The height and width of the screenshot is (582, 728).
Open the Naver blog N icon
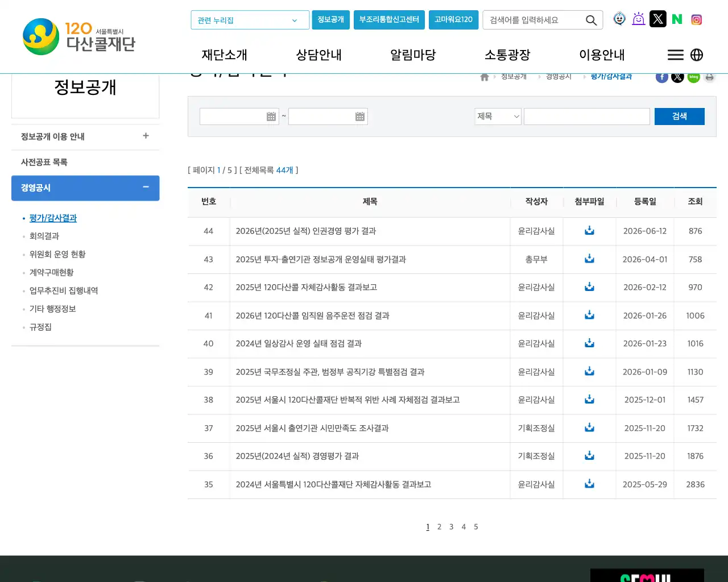[x=677, y=19]
